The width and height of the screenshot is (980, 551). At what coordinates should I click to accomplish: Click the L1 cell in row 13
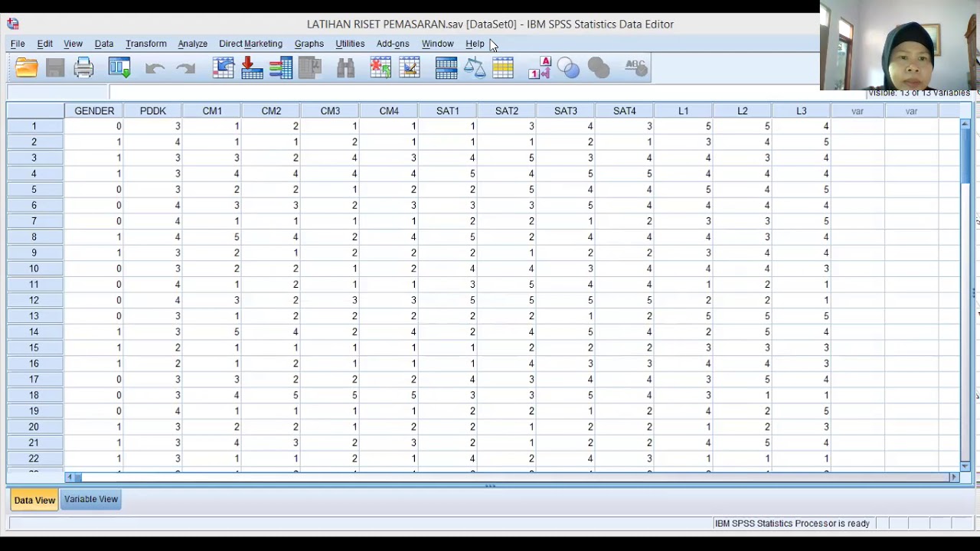point(684,316)
